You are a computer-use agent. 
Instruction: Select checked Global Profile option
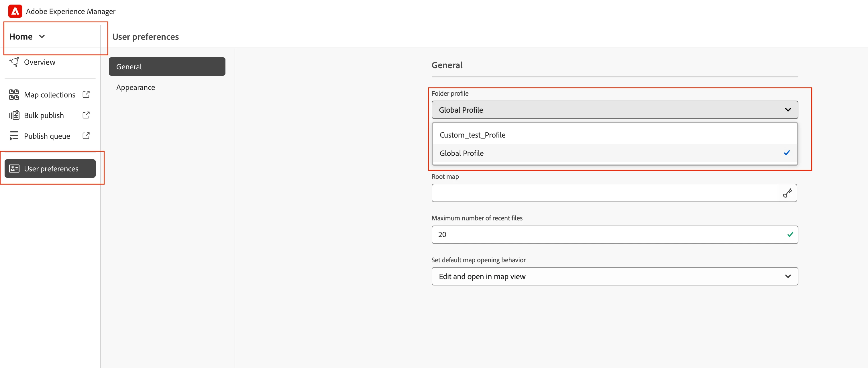pyautogui.click(x=462, y=153)
